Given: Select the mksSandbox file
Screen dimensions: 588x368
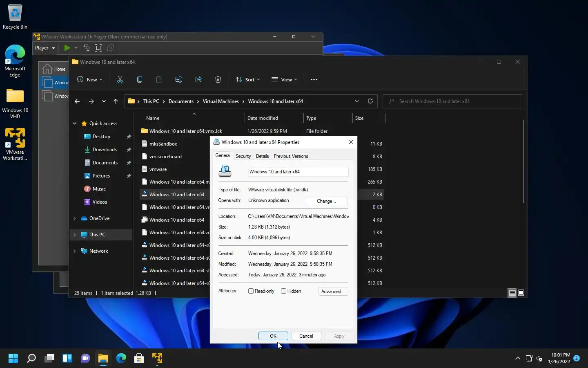Looking at the screenshot, I should pyautogui.click(x=163, y=144).
